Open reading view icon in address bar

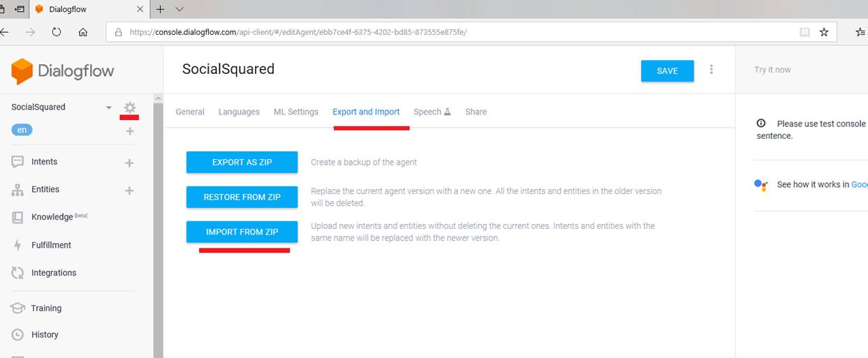tap(804, 32)
